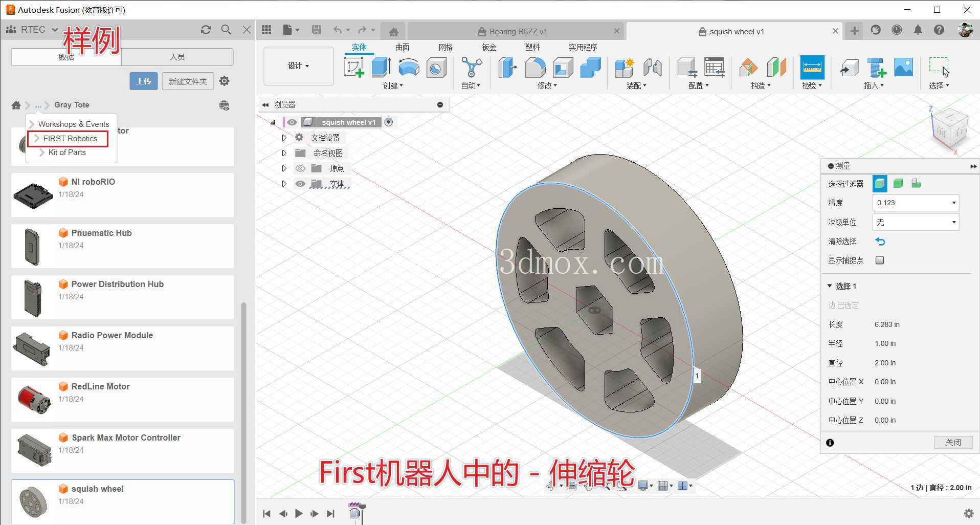This screenshot has width=980, height=525.
Task: Activate squish wheel v1 component radio
Action: point(389,122)
